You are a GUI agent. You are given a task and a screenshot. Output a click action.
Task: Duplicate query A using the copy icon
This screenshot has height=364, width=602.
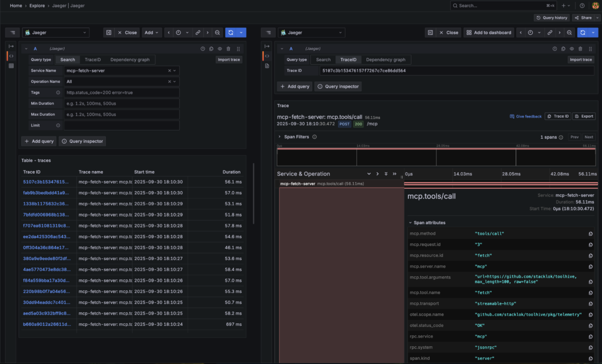[211, 48]
